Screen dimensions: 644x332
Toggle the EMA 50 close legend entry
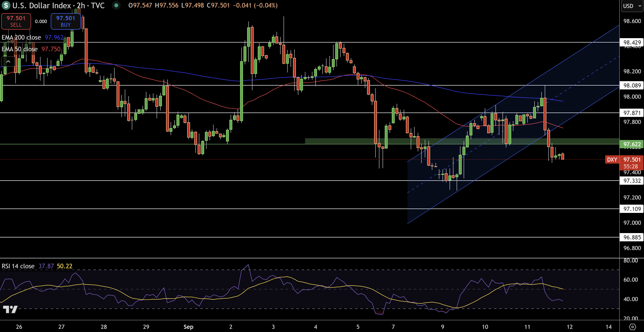(x=19, y=49)
